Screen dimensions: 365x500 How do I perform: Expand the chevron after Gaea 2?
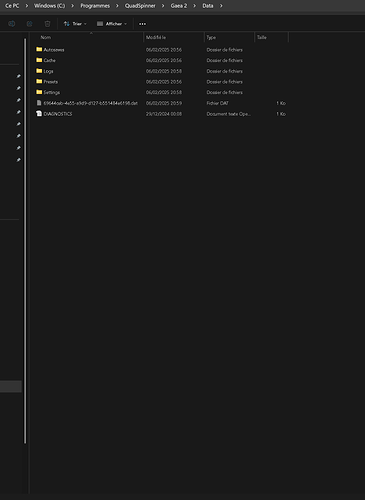[195, 6]
